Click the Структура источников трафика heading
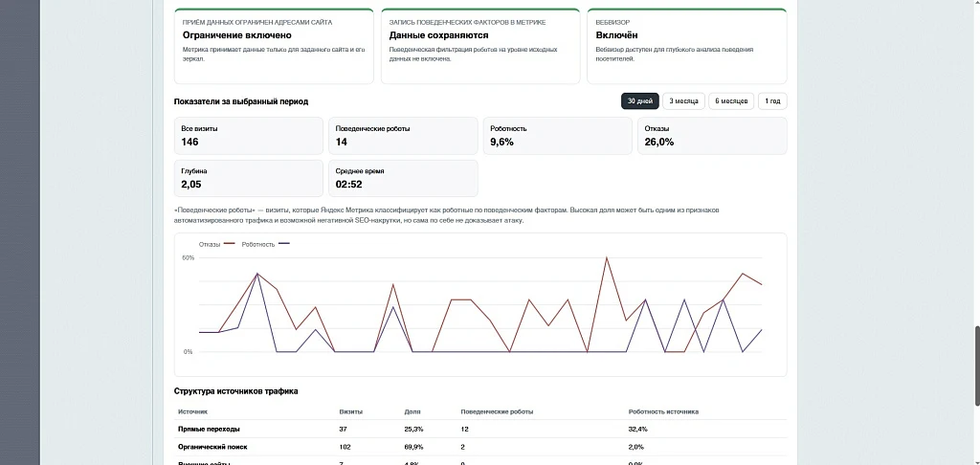 tap(235, 391)
